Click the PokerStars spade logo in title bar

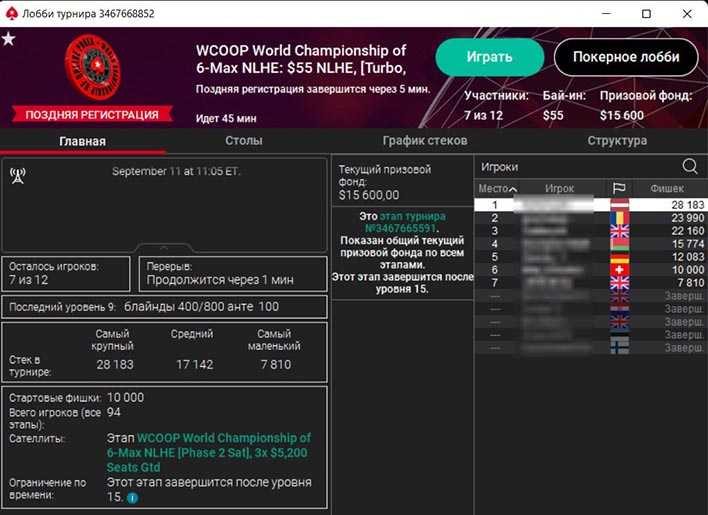click(x=11, y=14)
